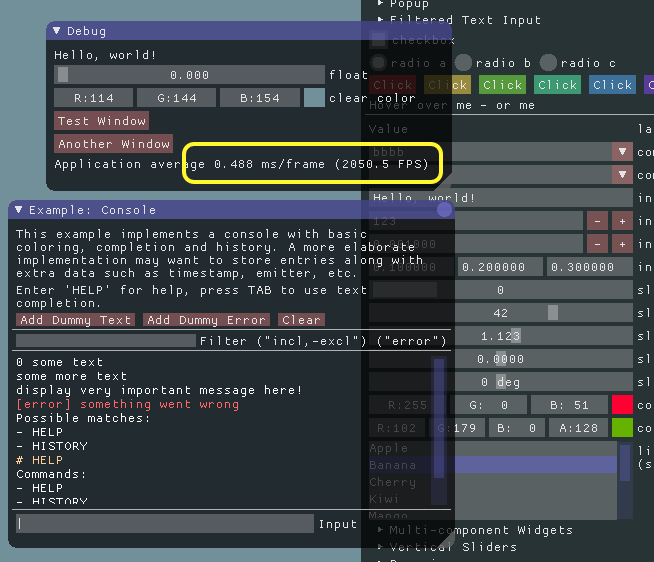Collapse the Example: Console window arrow
The height and width of the screenshot is (562, 654).
click(19, 210)
